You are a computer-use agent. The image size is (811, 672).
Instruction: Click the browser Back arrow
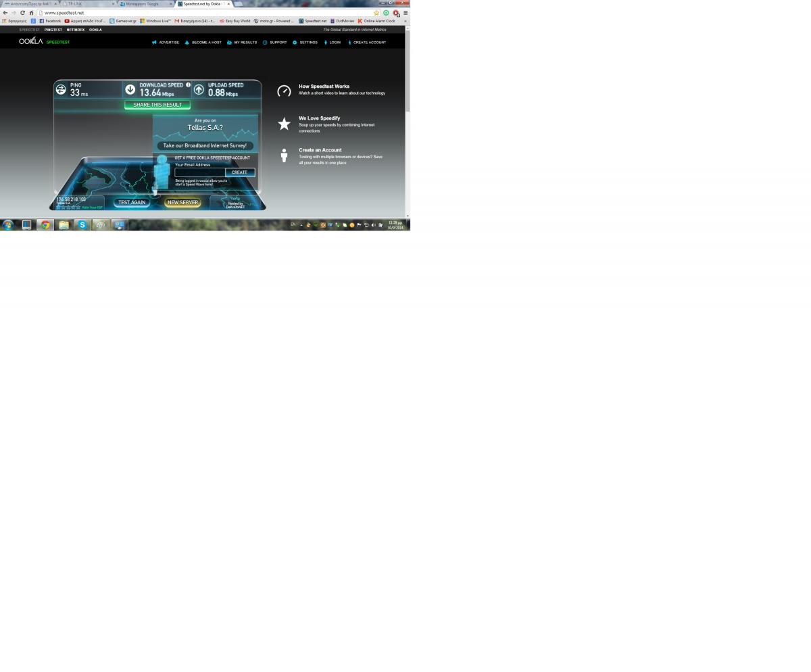[5, 13]
